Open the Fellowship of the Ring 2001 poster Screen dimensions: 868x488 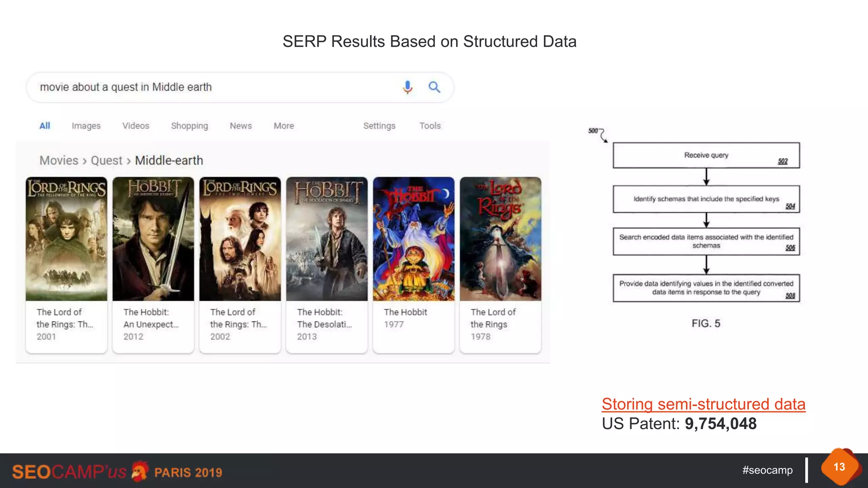tap(67, 239)
